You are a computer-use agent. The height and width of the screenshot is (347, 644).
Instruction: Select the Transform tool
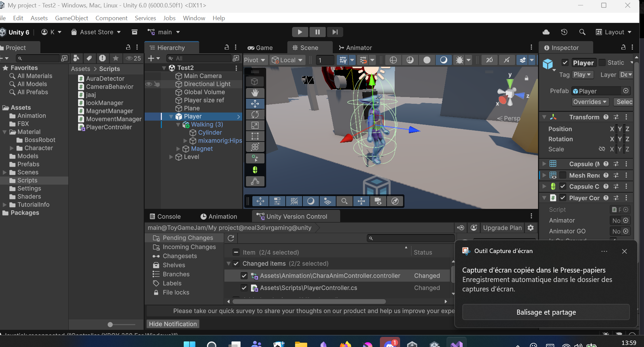[255, 147]
